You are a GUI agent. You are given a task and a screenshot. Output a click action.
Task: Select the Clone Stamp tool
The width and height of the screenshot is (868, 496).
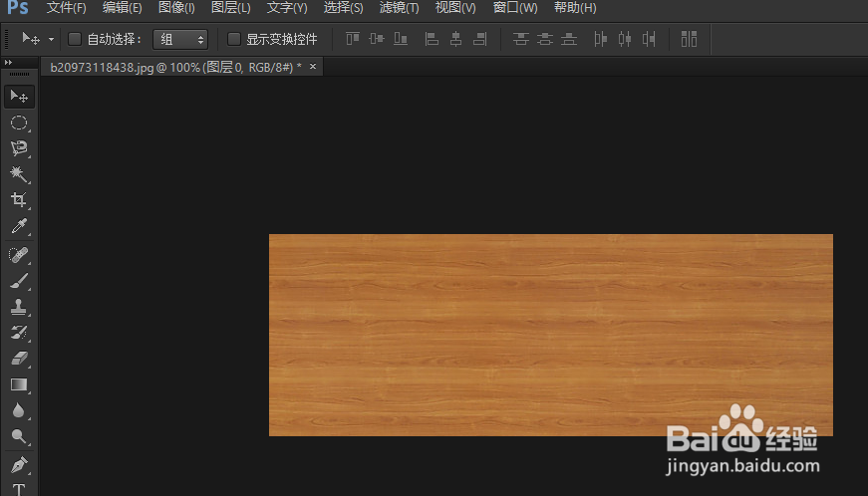(19, 307)
